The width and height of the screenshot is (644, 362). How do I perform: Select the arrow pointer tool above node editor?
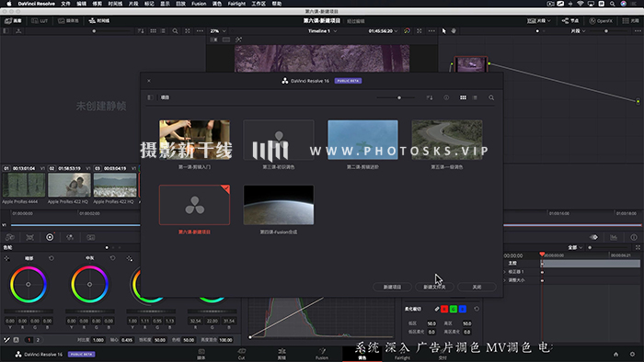[x=444, y=31]
